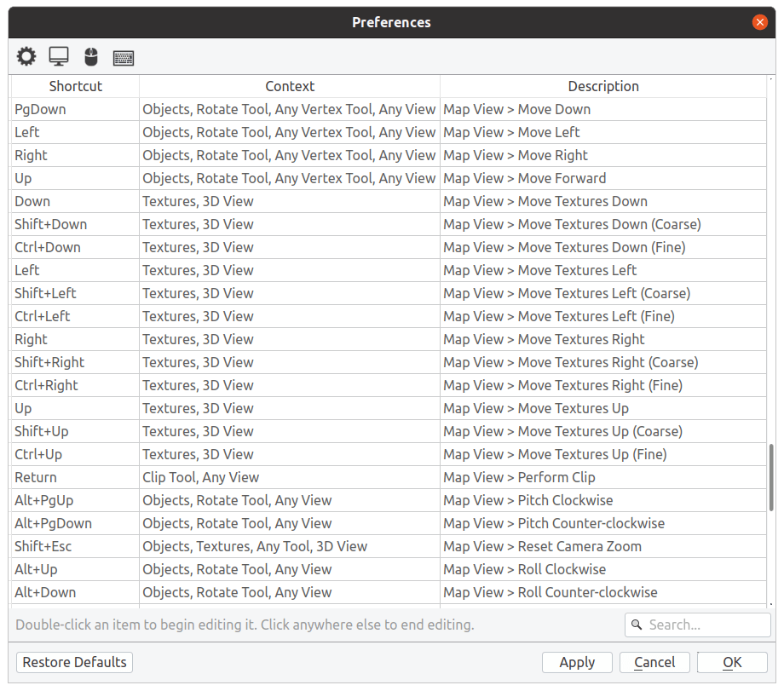Select Reset Camera Zoom description row
Viewport: 784px width, 691px height.
coord(542,546)
